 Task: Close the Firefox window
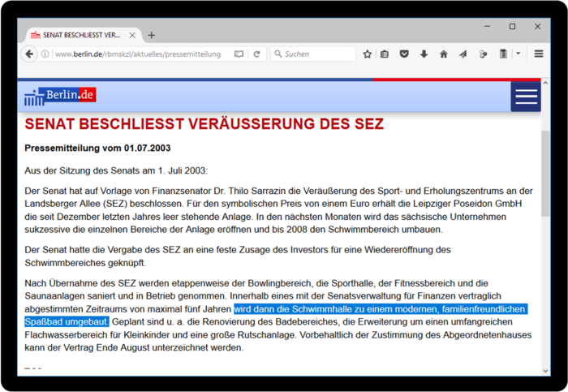tap(537, 27)
